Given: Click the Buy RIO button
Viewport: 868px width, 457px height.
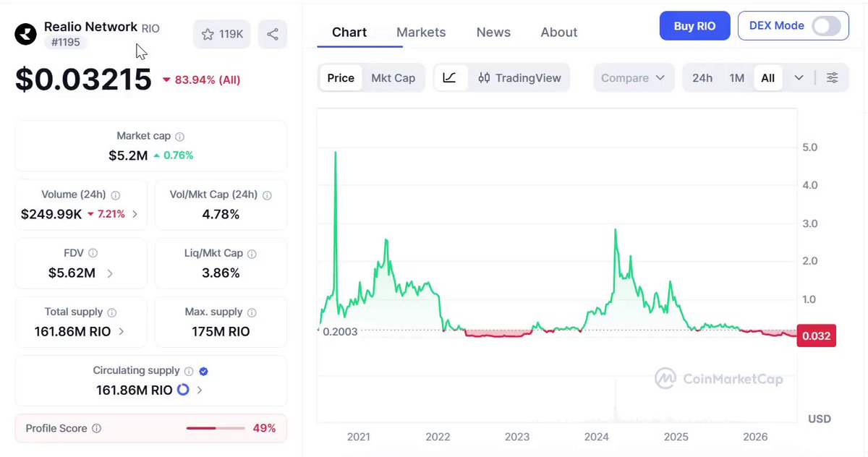Looking at the screenshot, I should pos(695,26).
